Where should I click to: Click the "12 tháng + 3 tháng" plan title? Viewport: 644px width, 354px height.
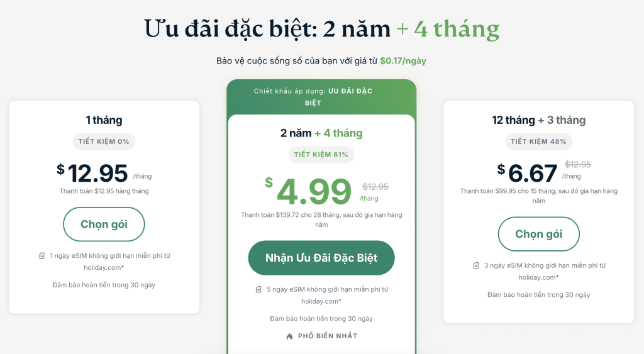[x=538, y=120]
